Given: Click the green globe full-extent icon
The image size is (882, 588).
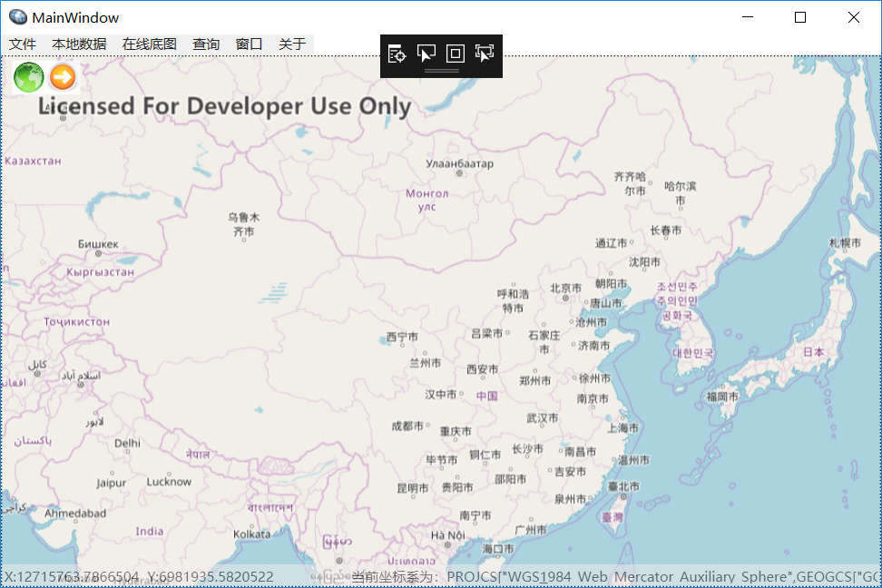Looking at the screenshot, I should tap(27, 78).
